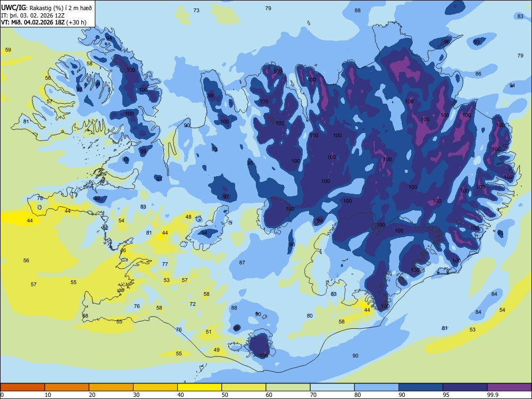Click the 'UWC/IG: Rakastig (%) í 2 m hæð' title
Viewport: 532px width, 399px height.
[46, 8]
